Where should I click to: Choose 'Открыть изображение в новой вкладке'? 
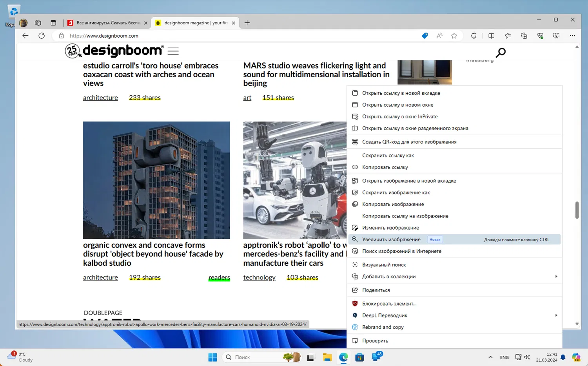tap(455, 181)
